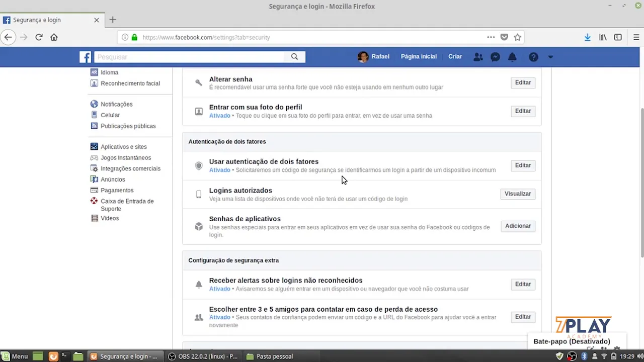Go to the Firefox home page icon
This screenshot has height=362, width=644.
[54, 37]
